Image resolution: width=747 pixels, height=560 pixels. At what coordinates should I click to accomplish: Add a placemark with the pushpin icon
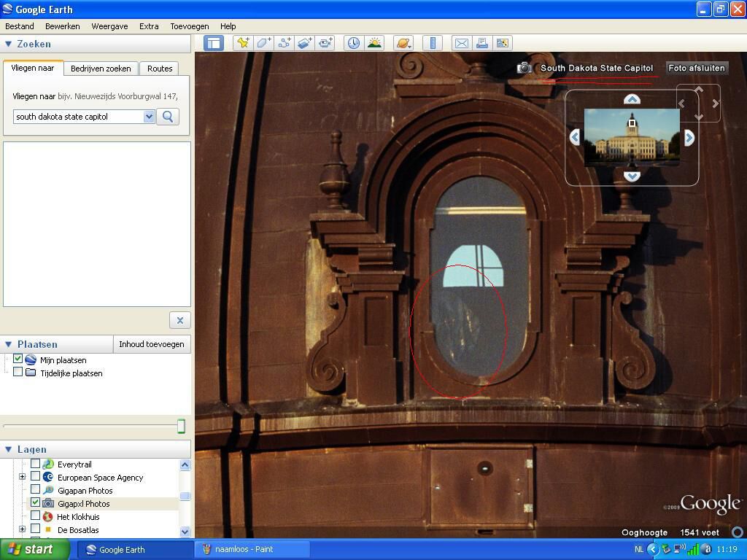(243, 43)
